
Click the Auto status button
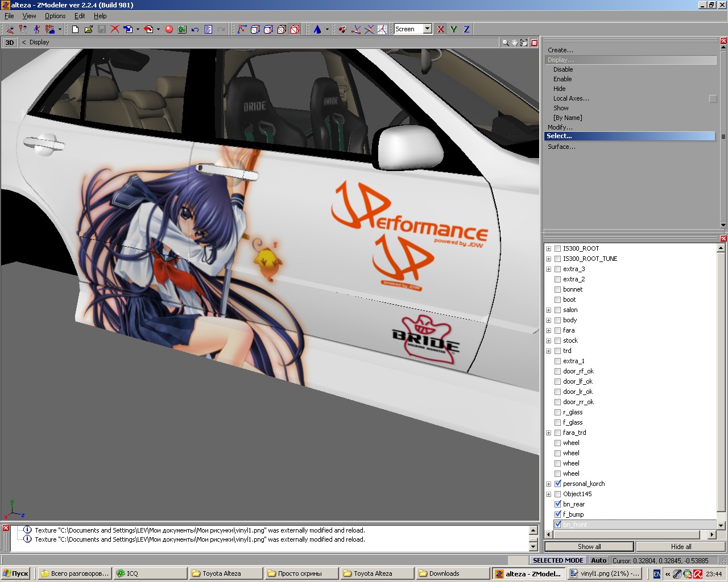tap(598, 560)
